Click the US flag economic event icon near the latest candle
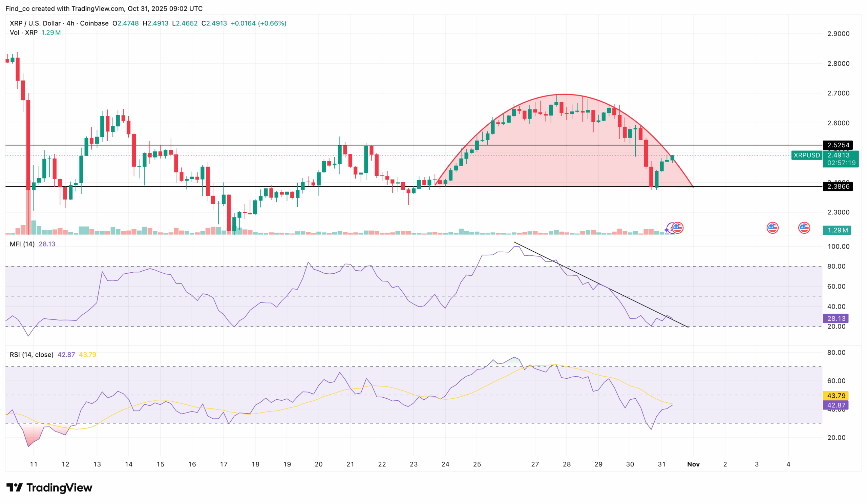867x504 pixels. (678, 228)
